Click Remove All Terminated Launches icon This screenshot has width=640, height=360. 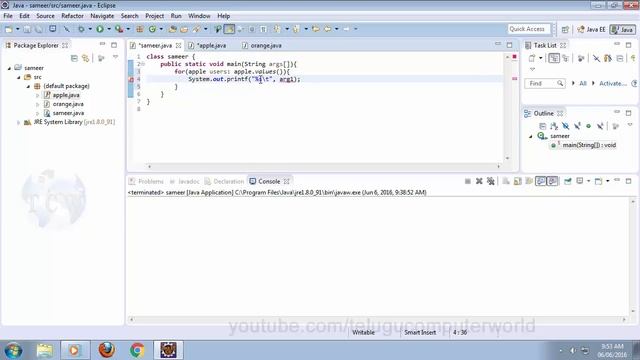[x=491, y=181]
